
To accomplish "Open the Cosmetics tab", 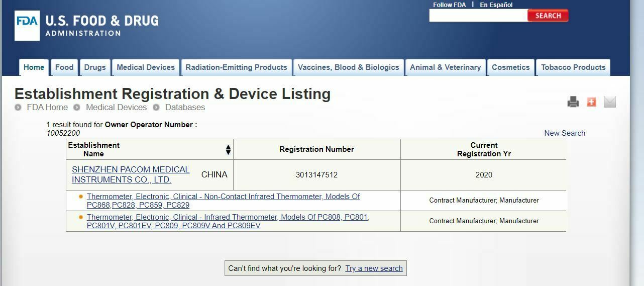I will point(510,67).
